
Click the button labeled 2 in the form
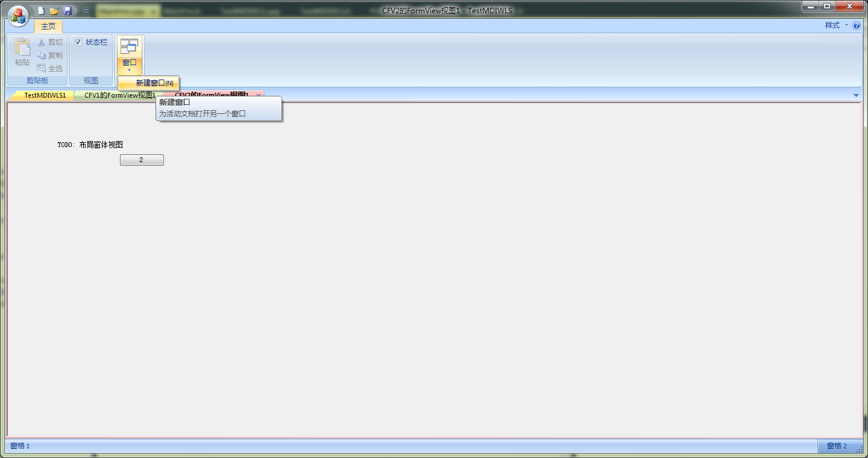(x=142, y=160)
